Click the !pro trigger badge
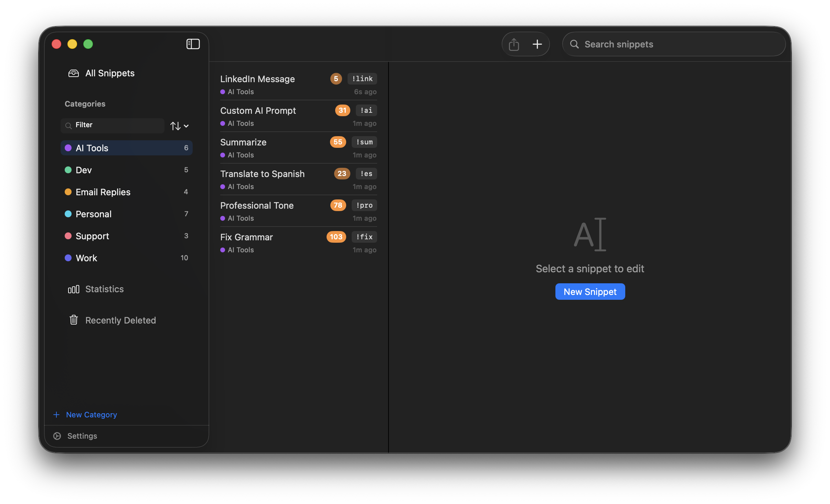The height and width of the screenshot is (504, 830). pos(364,205)
